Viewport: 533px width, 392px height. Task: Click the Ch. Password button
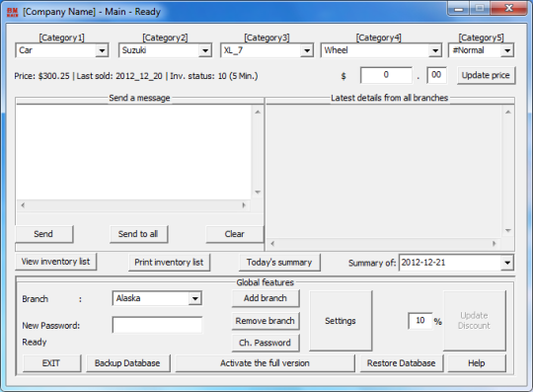[266, 343]
